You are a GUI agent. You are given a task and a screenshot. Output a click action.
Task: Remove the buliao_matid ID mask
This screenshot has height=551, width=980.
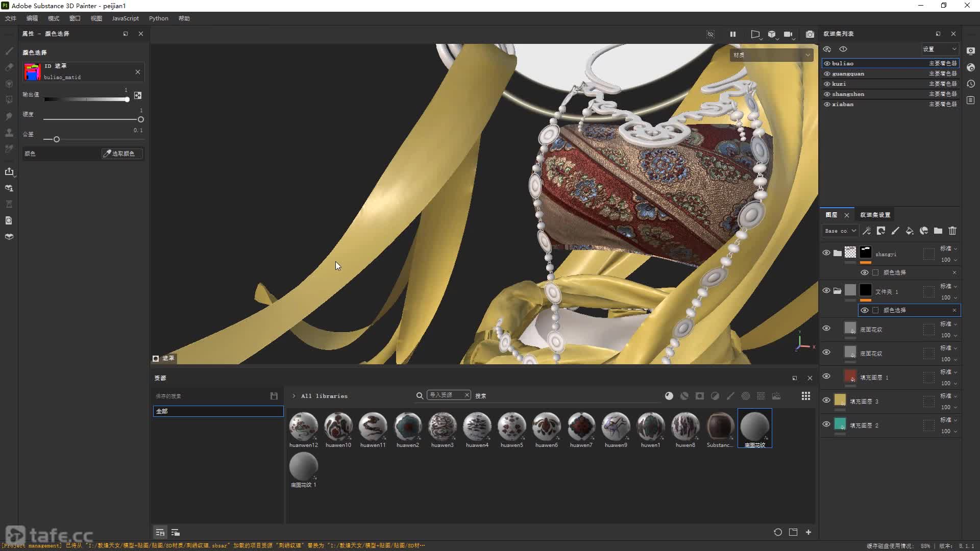tap(138, 72)
